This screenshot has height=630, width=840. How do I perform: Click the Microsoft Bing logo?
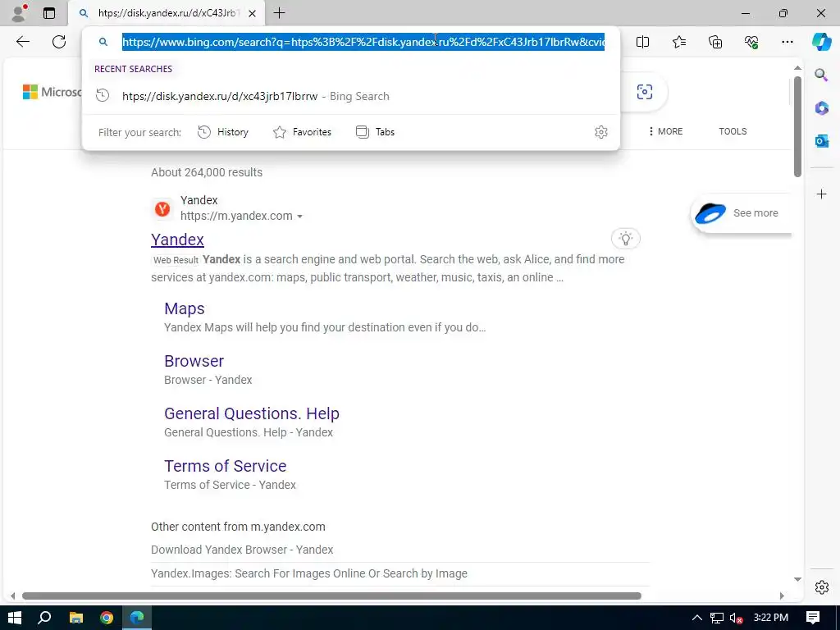[x=52, y=92]
